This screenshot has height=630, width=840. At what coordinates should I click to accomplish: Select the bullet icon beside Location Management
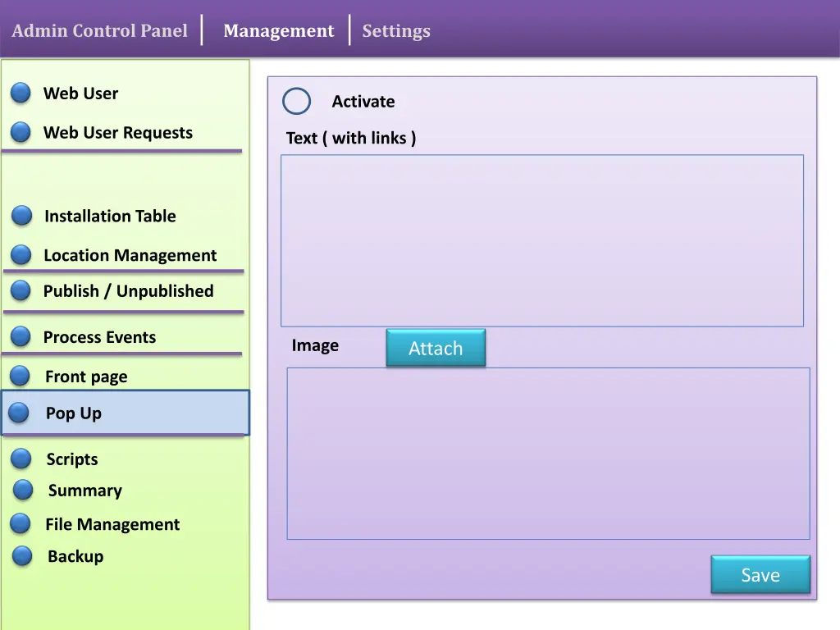coord(21,255)
